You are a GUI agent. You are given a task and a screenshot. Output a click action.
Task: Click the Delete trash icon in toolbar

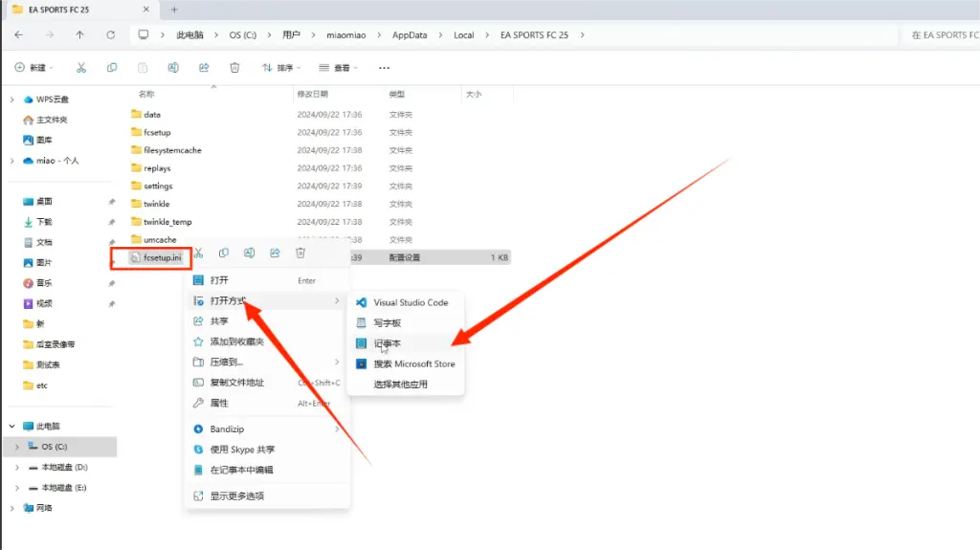(234, 68)
